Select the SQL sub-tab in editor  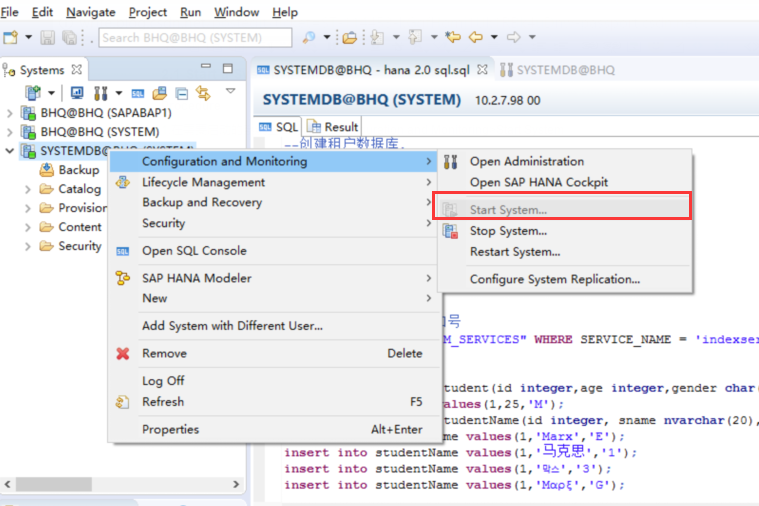(279, 127)
